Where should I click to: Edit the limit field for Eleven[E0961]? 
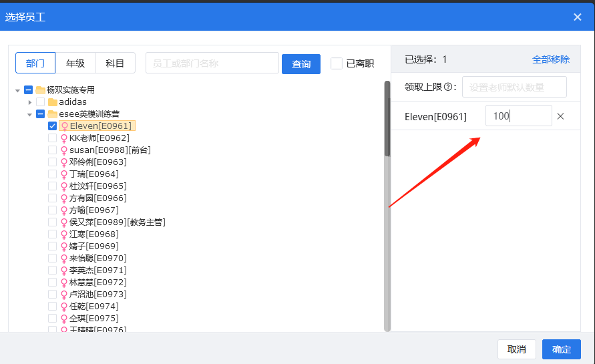[518, 116]
